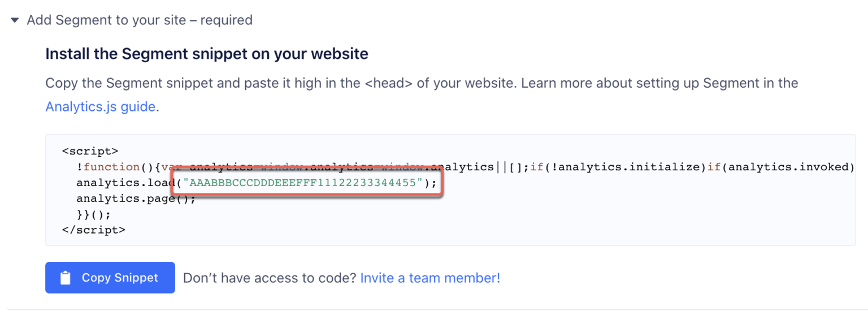Click the analytics.page() code line
This screenshot has height=319, width=868.
tap(136, 199)
